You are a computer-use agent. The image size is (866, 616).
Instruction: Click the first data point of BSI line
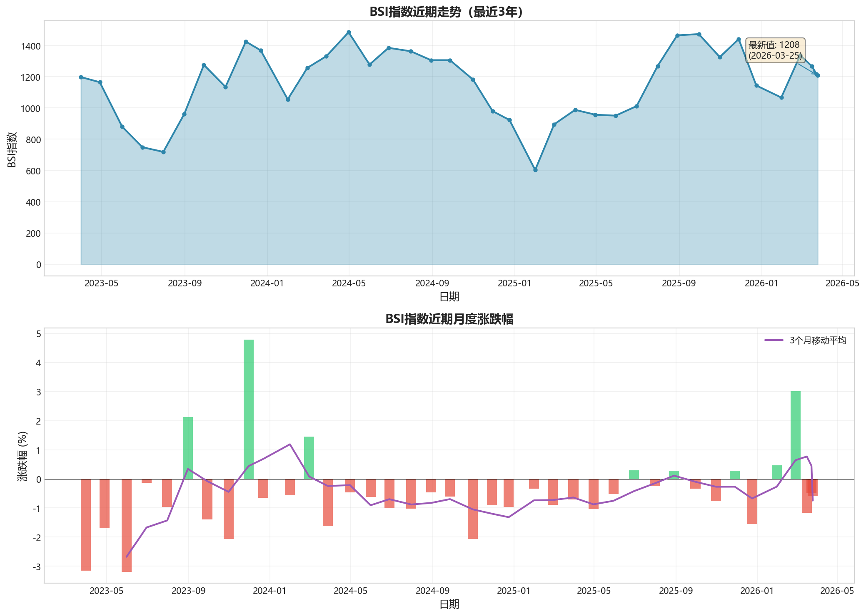click(81, 77)
